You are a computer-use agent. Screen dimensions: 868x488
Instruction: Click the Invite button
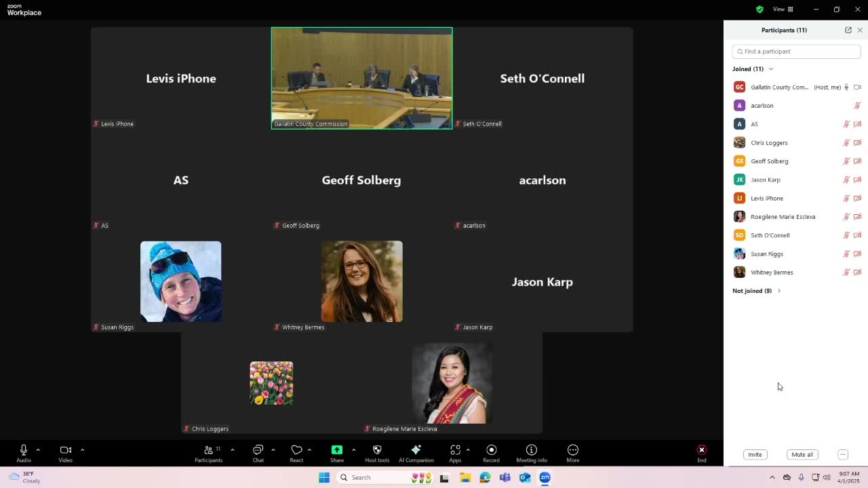click(755, 455)
